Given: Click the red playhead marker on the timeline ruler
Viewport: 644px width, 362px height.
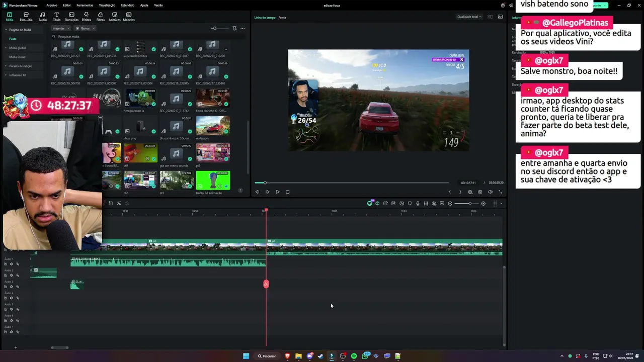Looking at the screenshot, I should [x=266, y=210].
